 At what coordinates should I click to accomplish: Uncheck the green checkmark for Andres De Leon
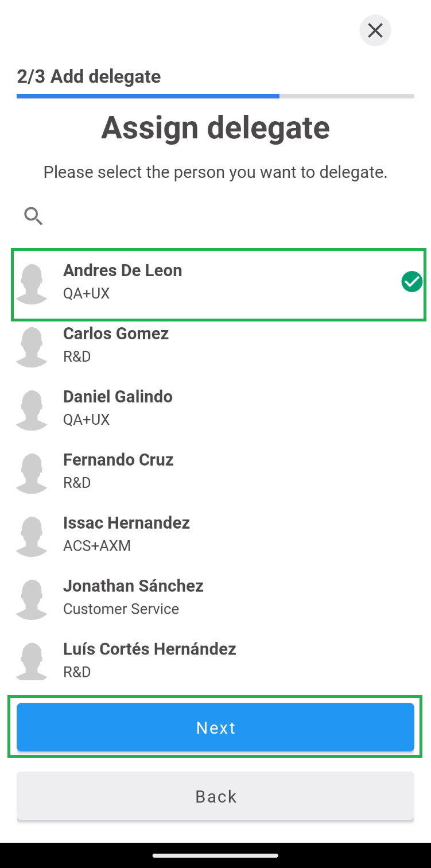pos(411,282)
